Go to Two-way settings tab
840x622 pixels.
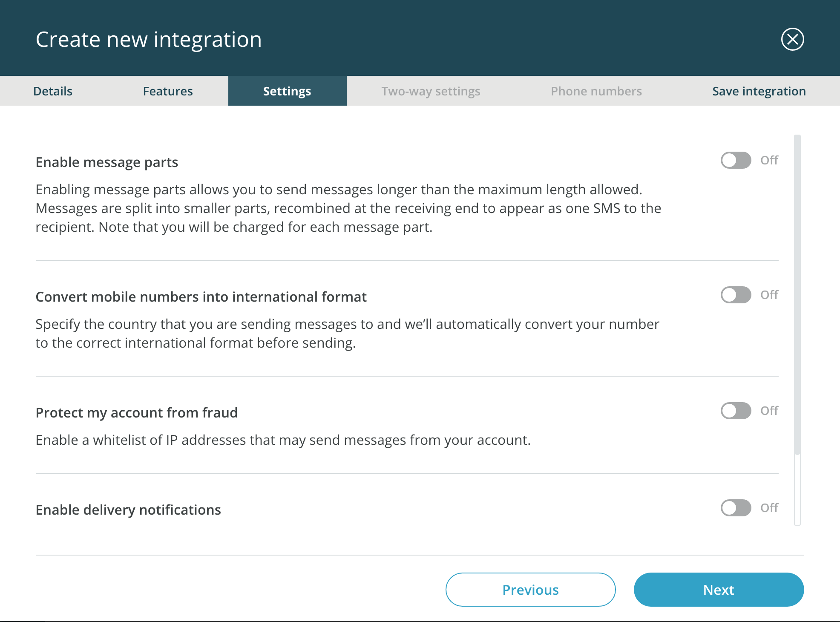coord(431,91)
